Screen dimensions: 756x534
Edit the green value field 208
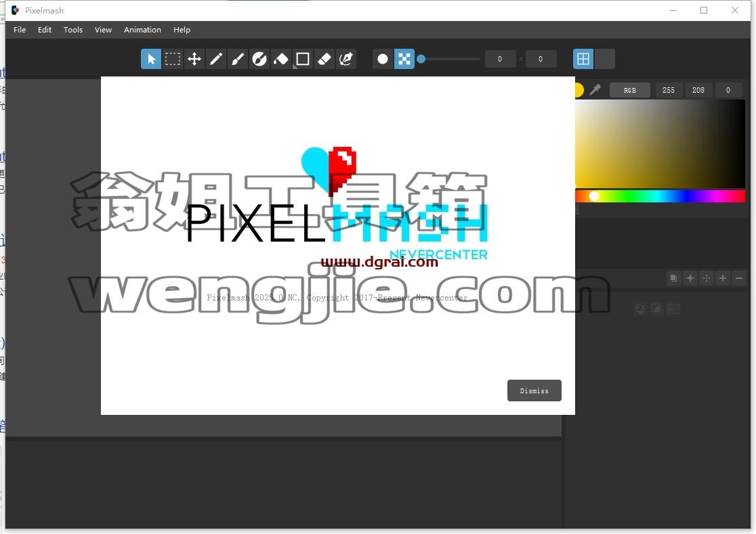(x=698, y=90)
